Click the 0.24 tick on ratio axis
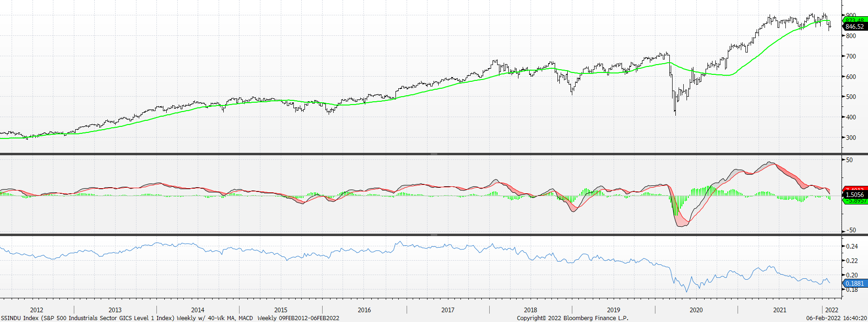Image resolution: width=868 pixels, height=322 pixels. click(852, 246)
